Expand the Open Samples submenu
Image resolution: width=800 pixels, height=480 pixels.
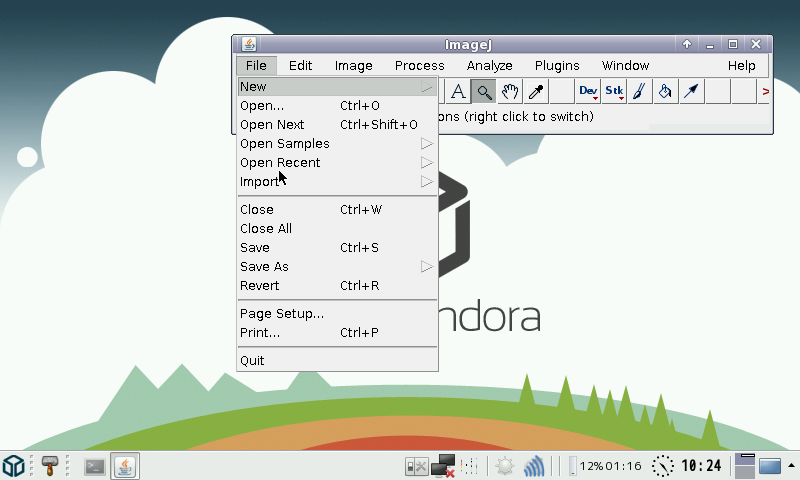(337, 143)
